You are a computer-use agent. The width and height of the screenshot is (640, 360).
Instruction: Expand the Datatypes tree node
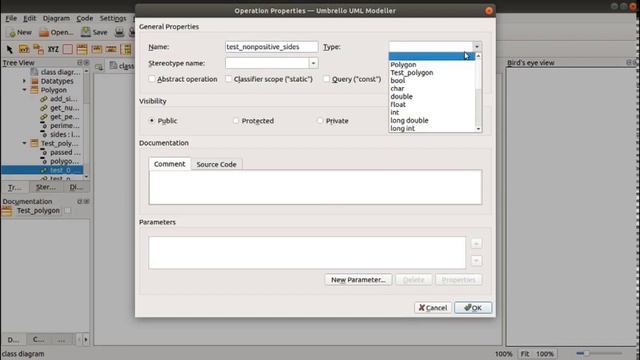pos(24,81)
